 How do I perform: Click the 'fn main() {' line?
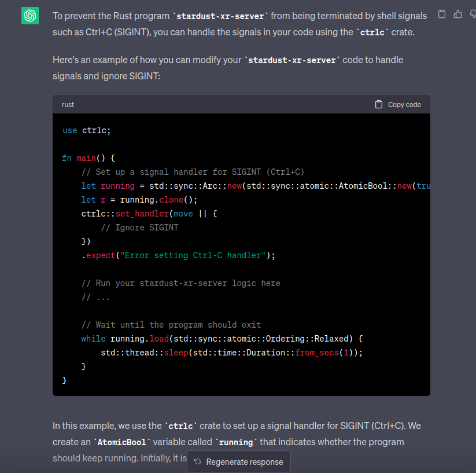point(88,158)
